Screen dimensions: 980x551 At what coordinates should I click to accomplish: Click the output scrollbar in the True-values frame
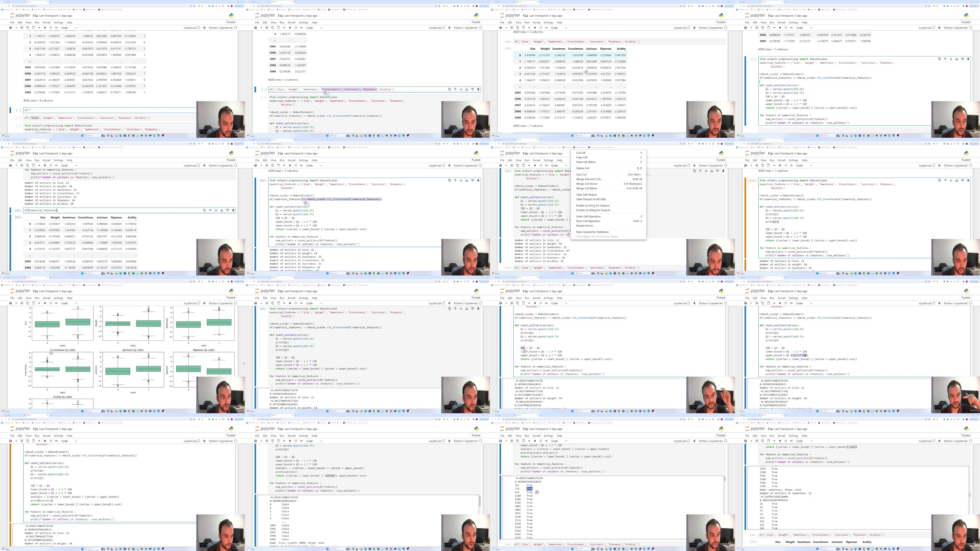tap(725, 479)
